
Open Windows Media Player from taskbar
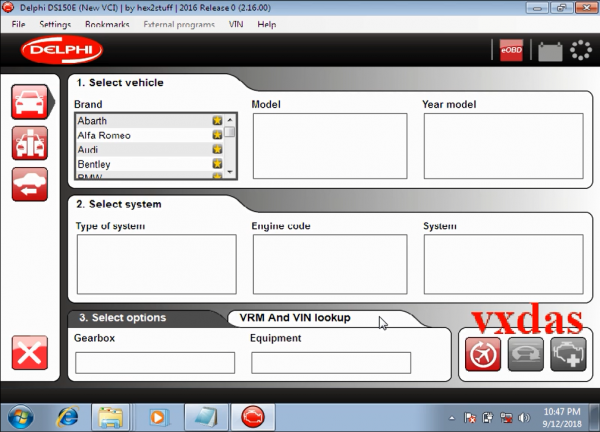coord(157,417)
